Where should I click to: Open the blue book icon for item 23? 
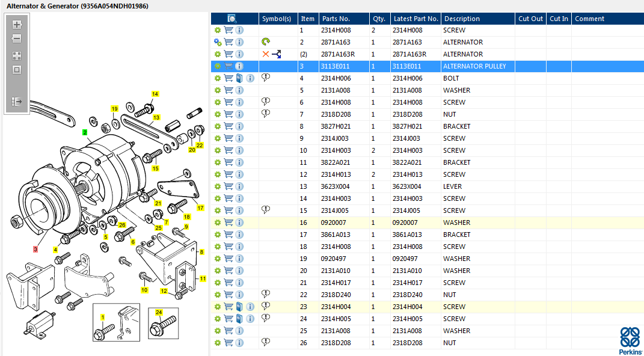(x=239, y=307)
